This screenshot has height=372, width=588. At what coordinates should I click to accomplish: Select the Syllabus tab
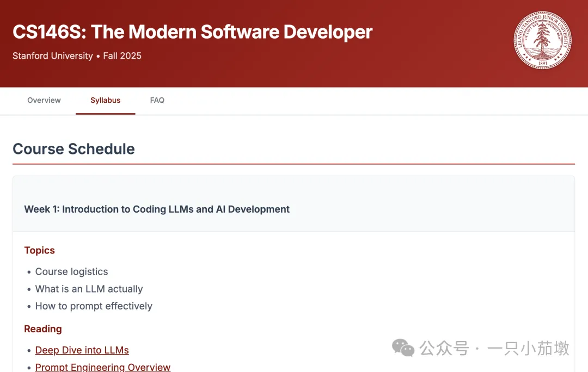point(106,100)
